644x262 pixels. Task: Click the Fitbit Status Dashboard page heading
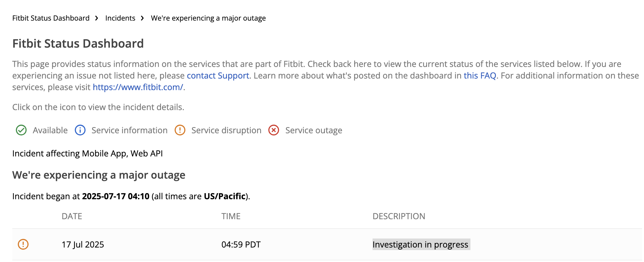click(78, 43)
